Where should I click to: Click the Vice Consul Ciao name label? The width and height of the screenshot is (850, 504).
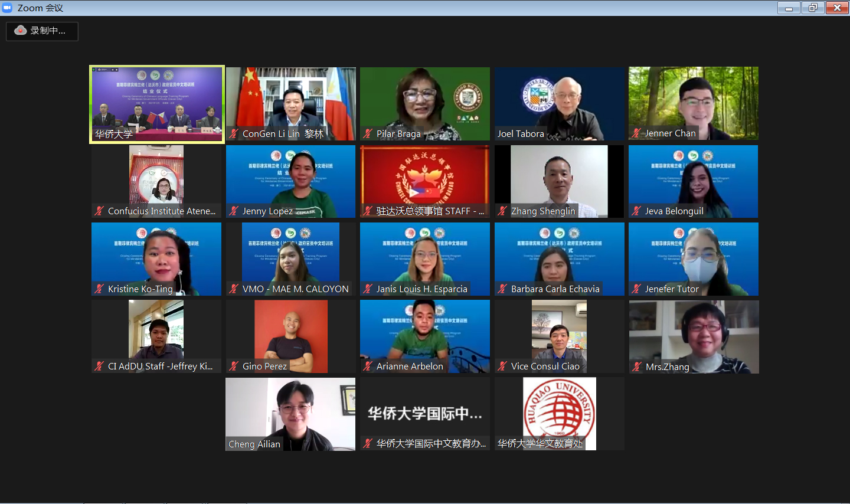545,366
